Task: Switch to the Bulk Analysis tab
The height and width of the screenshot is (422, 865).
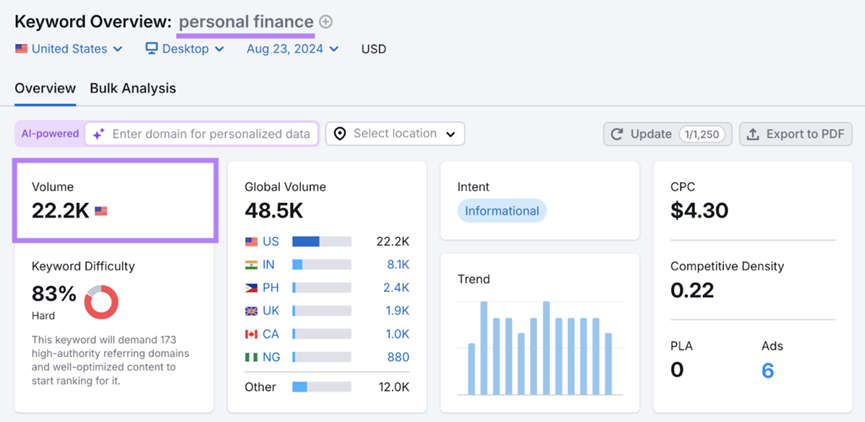Action: [x=133, y=88]
